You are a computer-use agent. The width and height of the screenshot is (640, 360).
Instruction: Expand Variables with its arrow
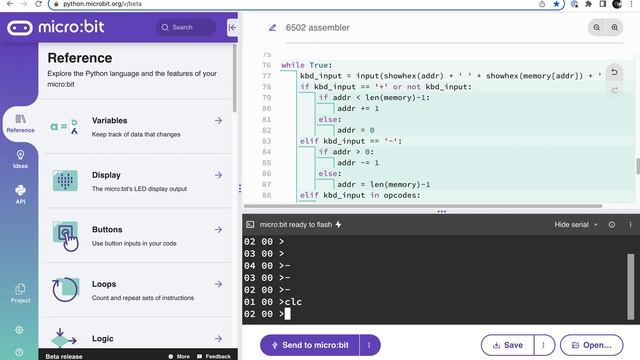pos(218,120)
